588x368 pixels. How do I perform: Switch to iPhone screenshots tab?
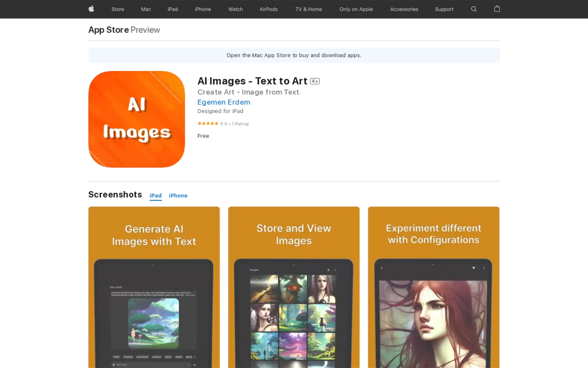178,195
